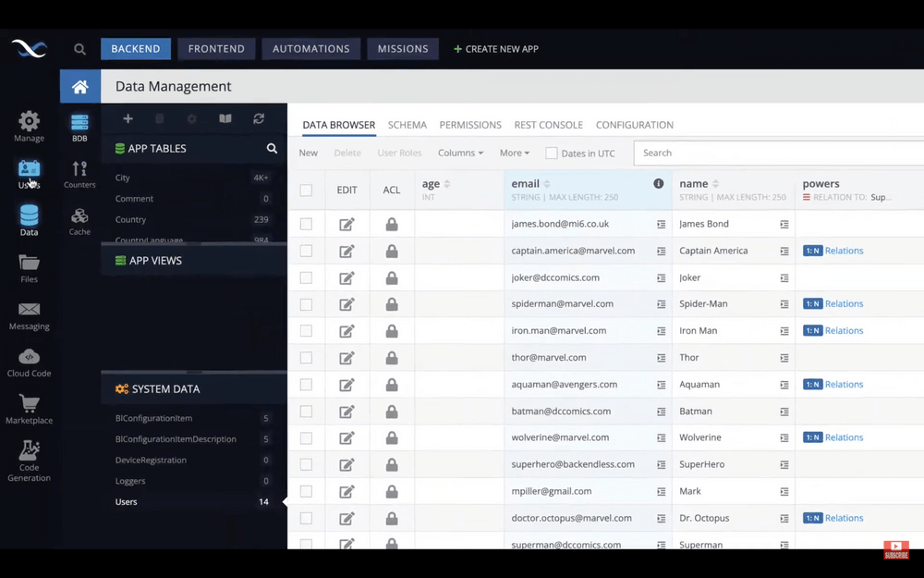
Task: Select all rows with the header checkbox
Action: (306, 190)
